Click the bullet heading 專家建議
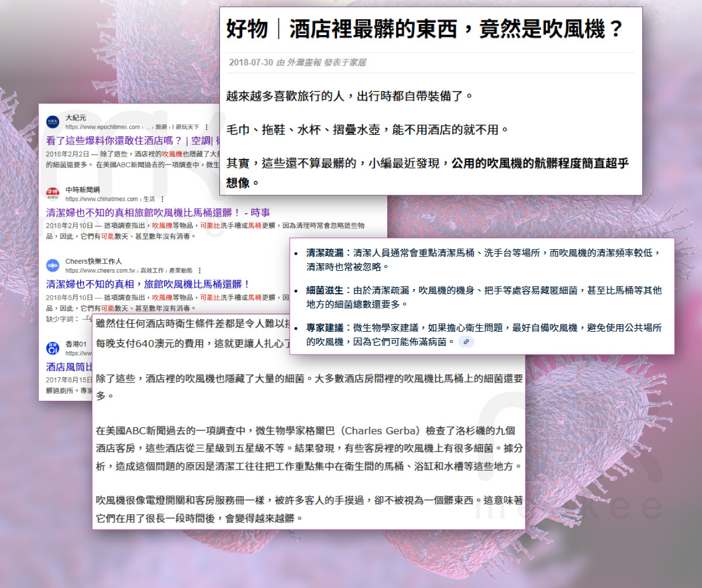702x588 pixels. (x=325, y=328)
